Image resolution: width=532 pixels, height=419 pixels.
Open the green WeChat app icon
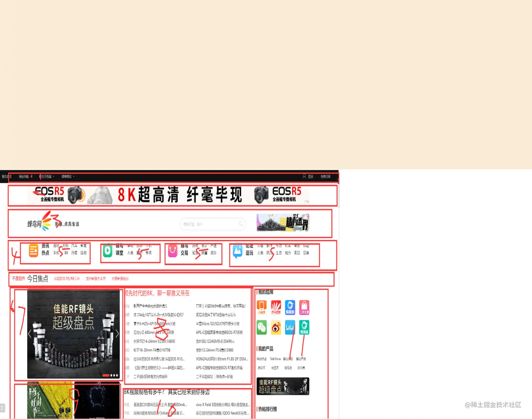coord(261,327)
